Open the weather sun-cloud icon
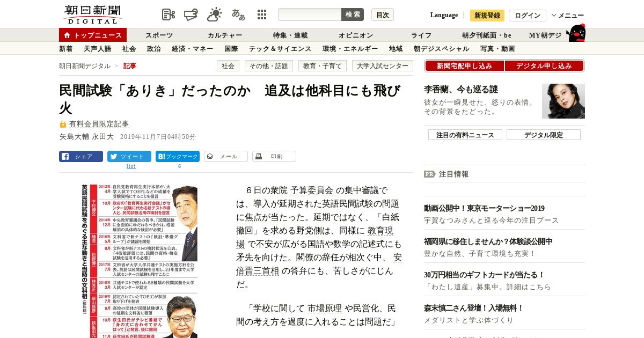Image resolution: width=644 pixels, height=338 pixels. pos(215,14)
